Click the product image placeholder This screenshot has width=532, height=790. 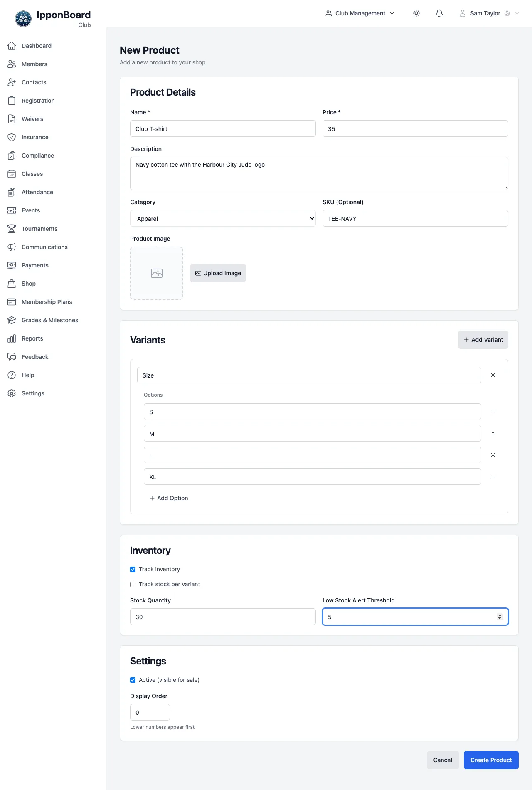157,273
